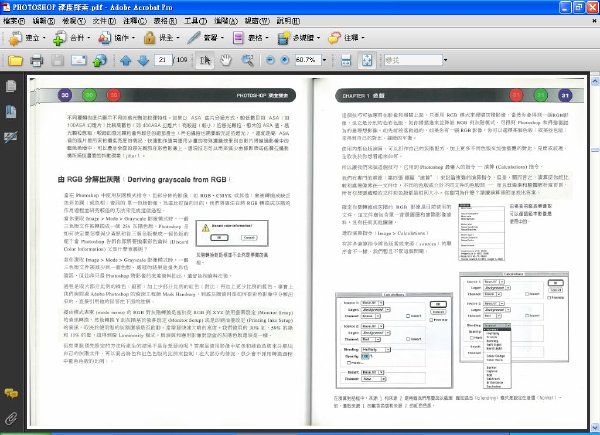Click the page count text '/ 109'
This screenshot has height=435, width=600.
coord(181,60)
